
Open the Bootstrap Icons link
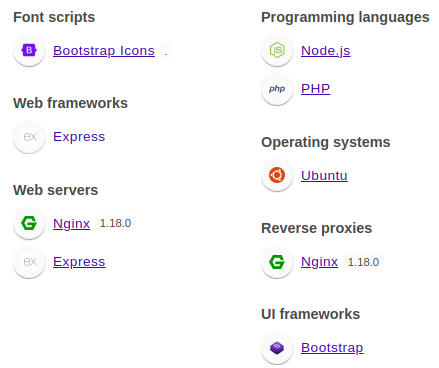pos(104,51)
